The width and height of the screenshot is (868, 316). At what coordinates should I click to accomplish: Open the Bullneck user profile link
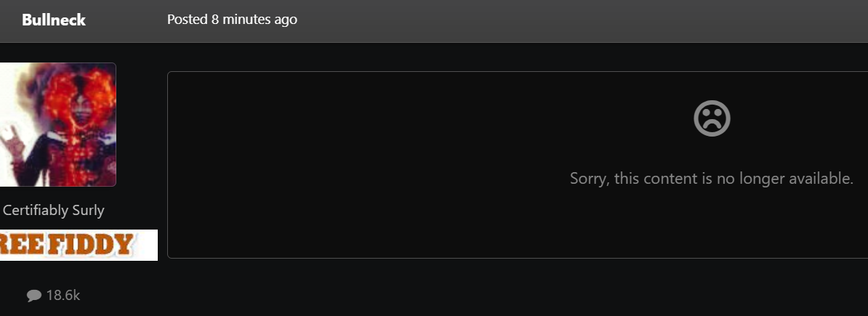tap(54, 20)
